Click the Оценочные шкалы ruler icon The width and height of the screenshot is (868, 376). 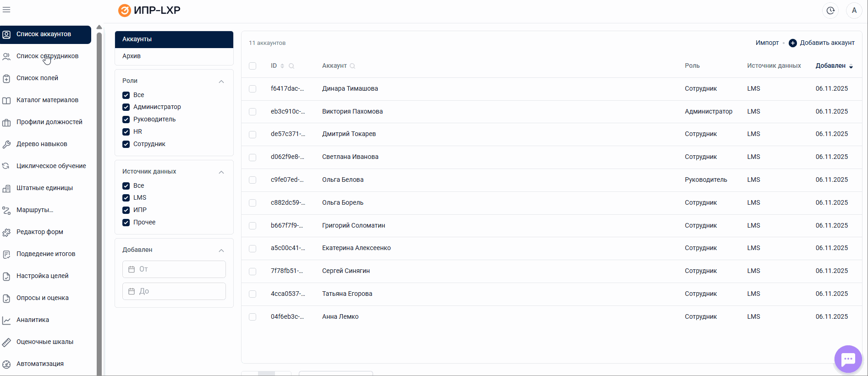(6, 342)
